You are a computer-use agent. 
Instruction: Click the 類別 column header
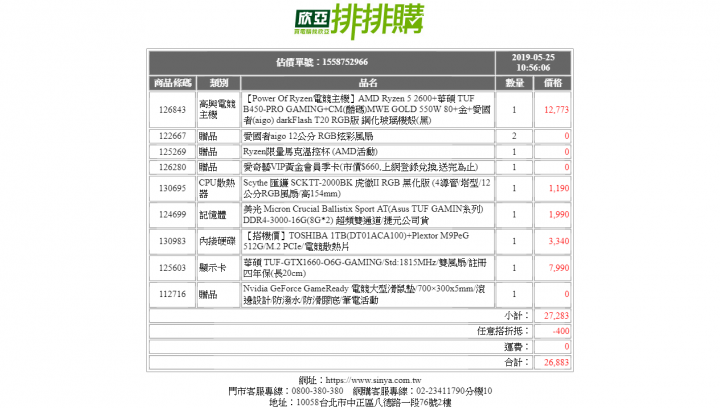click(x=219, y=83)
